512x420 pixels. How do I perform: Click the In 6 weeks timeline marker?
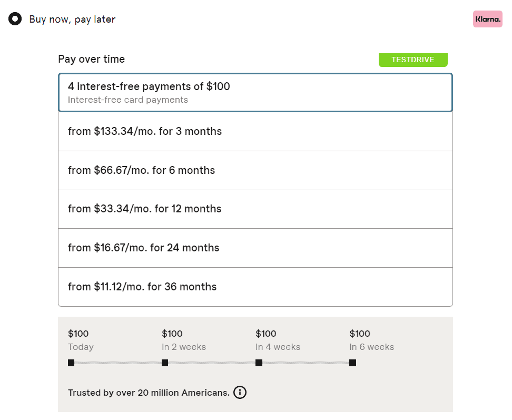coord(352,363)
